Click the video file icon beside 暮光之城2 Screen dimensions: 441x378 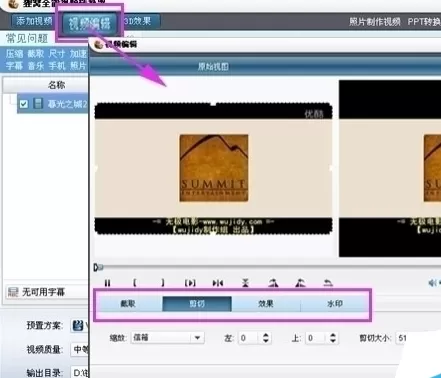pos(38,104)
